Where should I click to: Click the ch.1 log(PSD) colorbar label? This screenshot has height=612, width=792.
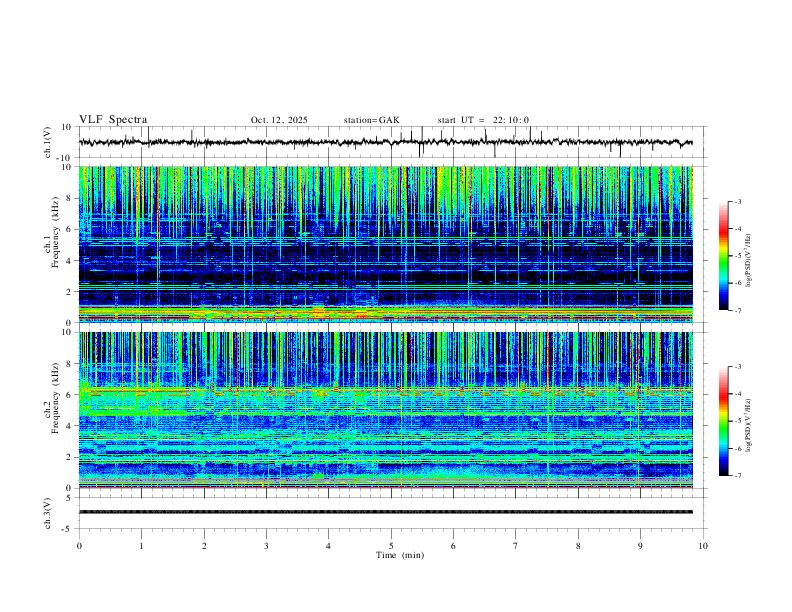coord(749,260)
